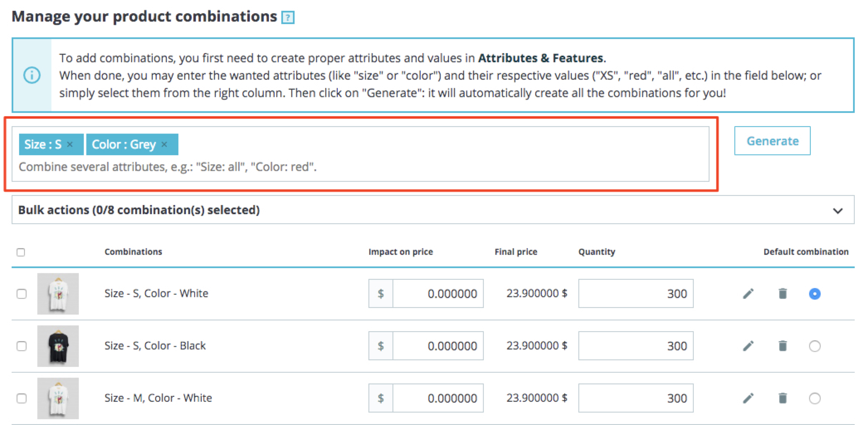Edit the Size S, Color Black combination
This screenshot has width=868, height=425.
click(748, 346)
